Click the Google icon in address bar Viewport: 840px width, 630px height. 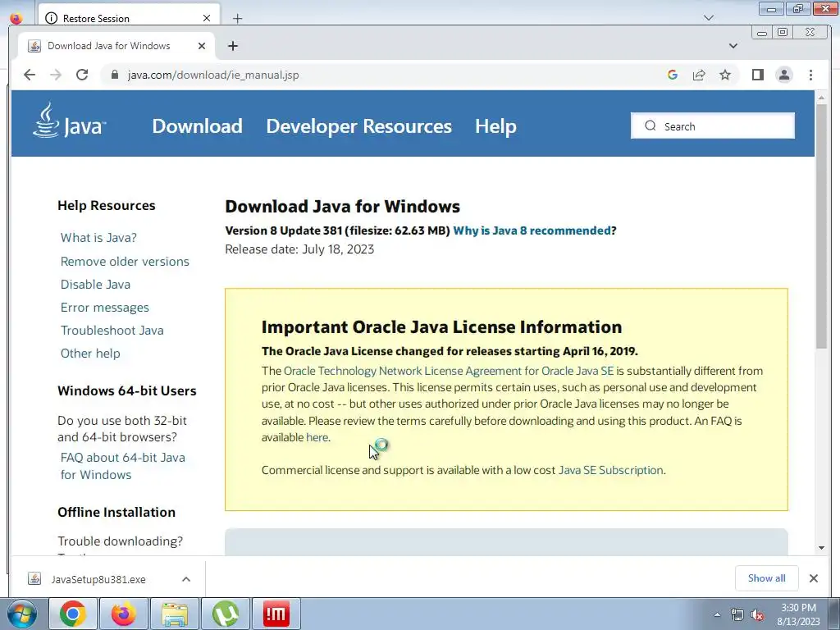673,75
